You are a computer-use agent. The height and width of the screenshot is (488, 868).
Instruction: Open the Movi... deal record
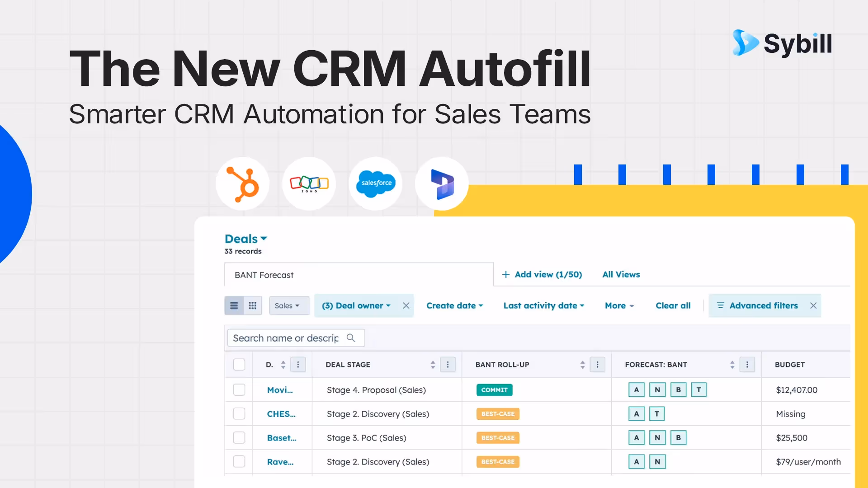(x=280, y=390)
